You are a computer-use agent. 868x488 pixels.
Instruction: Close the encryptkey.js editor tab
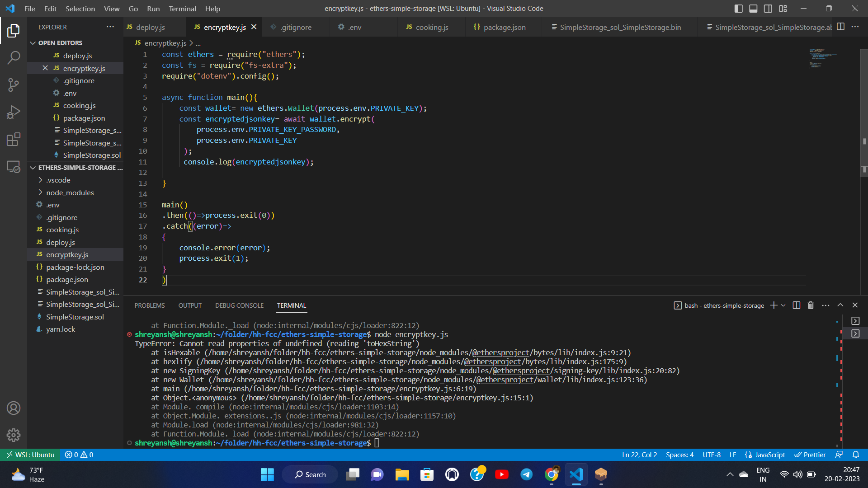[x=254, y=27]
